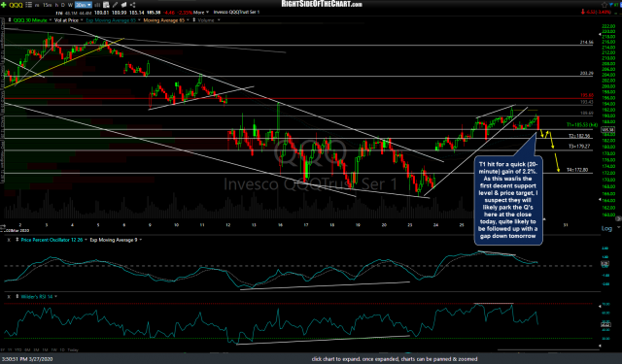This screenshot has height=364, width=622.
Task: Open Exp Moving Average 9 dropdown
Action: click(140, 240)
